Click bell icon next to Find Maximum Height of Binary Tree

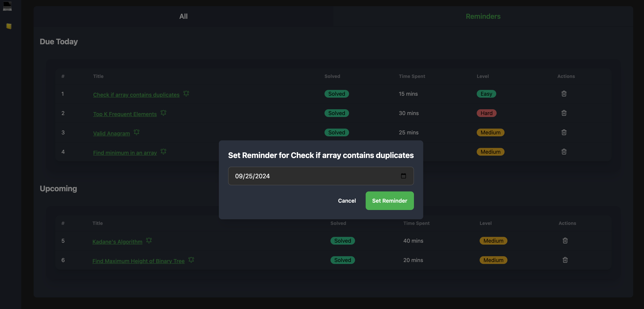click(191, 260)
